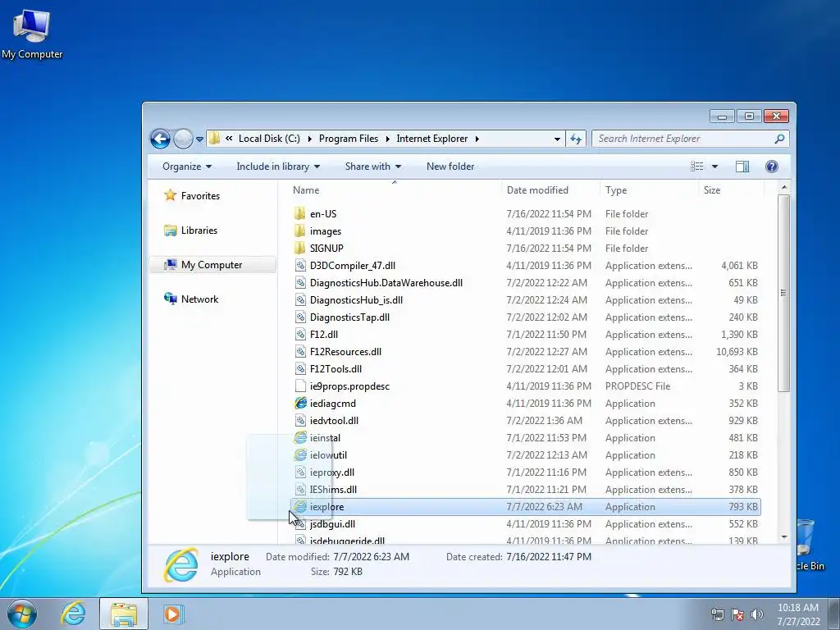
Task: Select the ielowutil application icon
Action: click(x=300, y=454)
